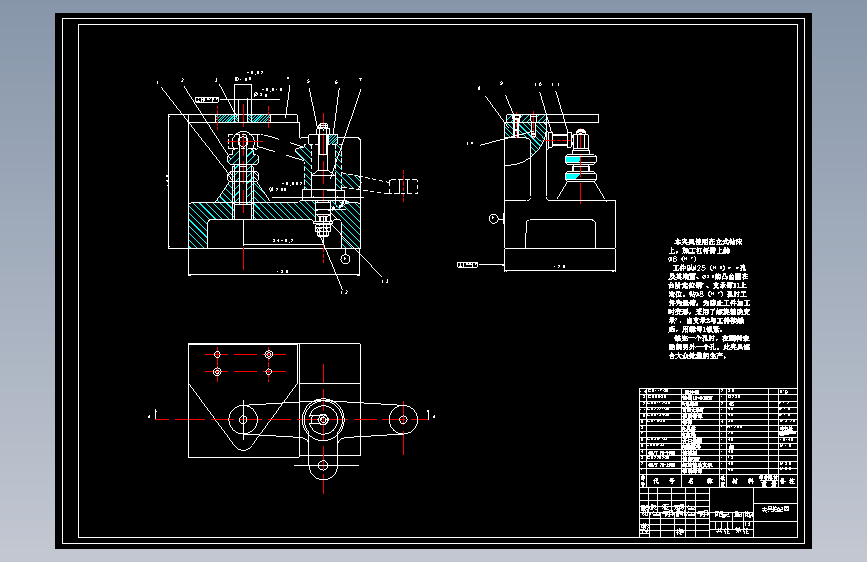Click the large concentric circle in plan view
The image size is (867, 562).
tap(323, 419)
